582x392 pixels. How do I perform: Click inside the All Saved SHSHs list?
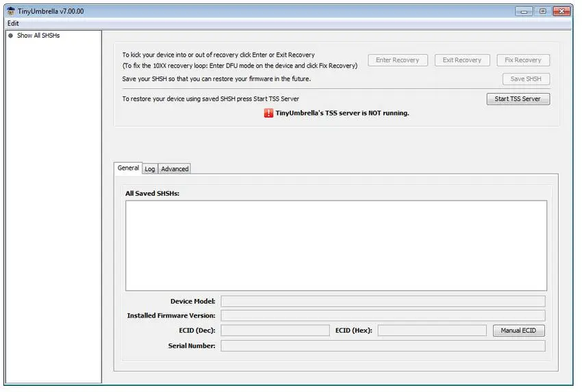[x=336, y=246]
